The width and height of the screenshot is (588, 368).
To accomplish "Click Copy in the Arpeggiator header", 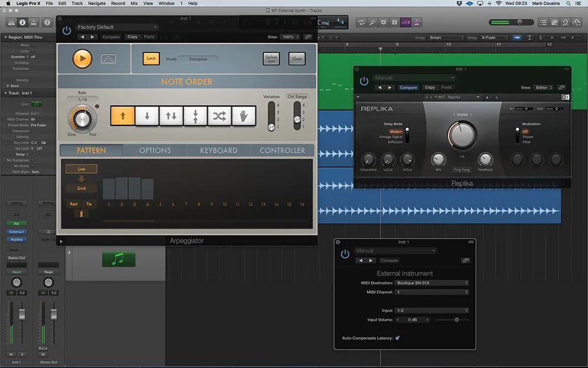I will click(x=132, y=37).
